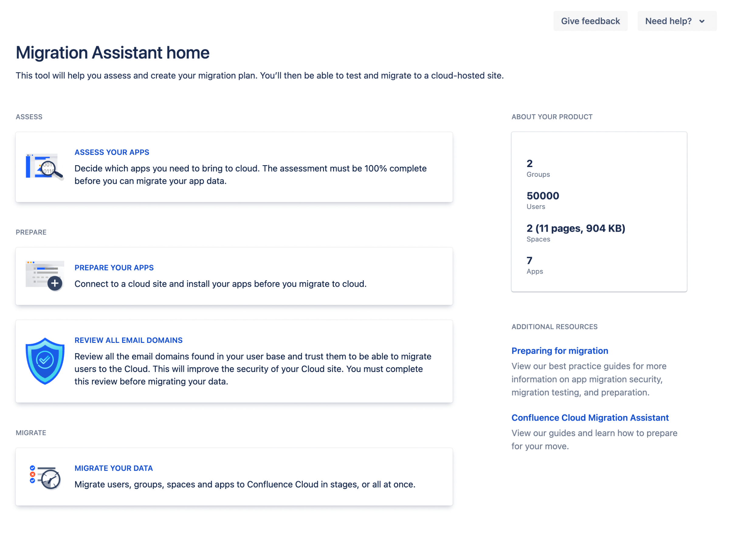Click the Migration Assistant home title
Screen dimensions: 751x560
[x=112, y=52]
